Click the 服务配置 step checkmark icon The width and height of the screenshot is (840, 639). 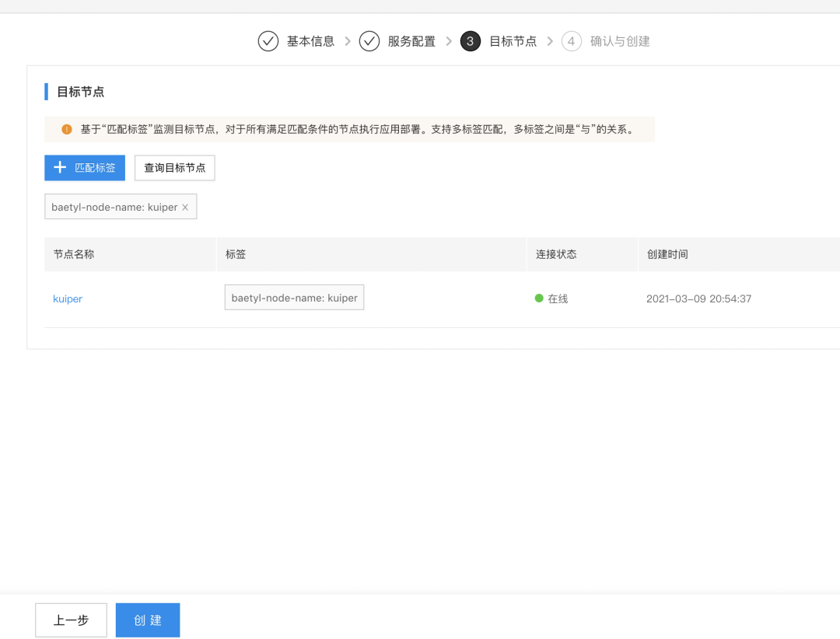[369, 41]
